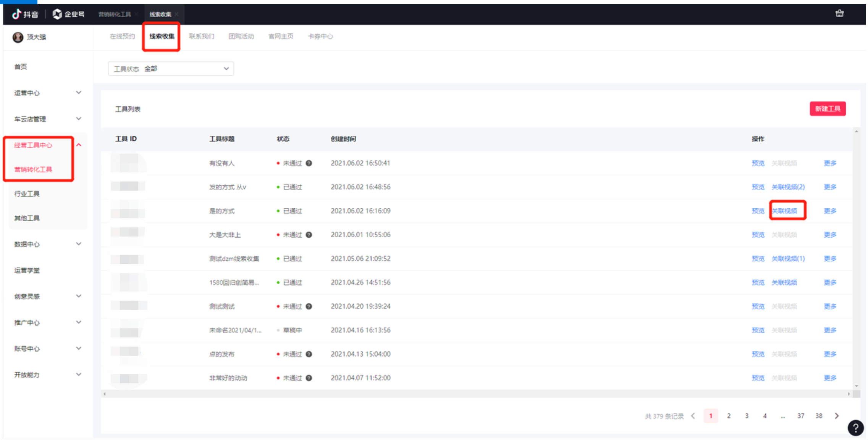Open the 工具状态 全部 dropdown

pyautogui.click(x=171, y=69)
